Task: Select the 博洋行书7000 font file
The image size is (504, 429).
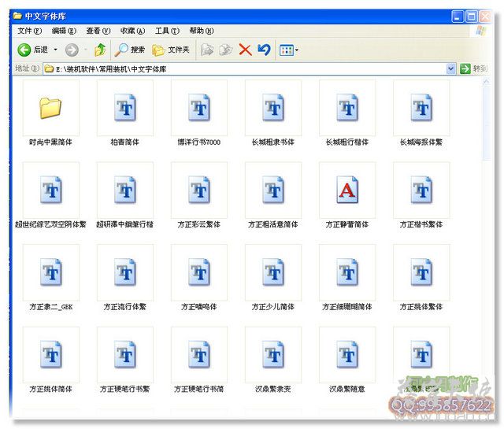Action: click(199, 113)
